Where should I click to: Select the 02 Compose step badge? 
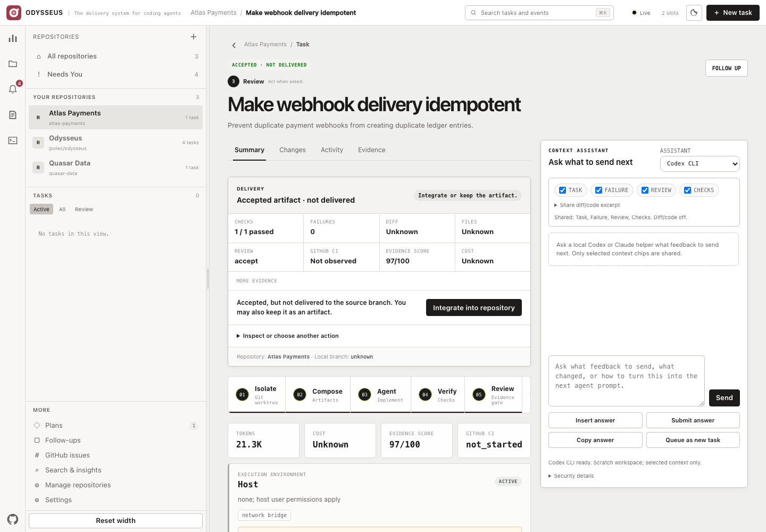click(x=299, y=395)
